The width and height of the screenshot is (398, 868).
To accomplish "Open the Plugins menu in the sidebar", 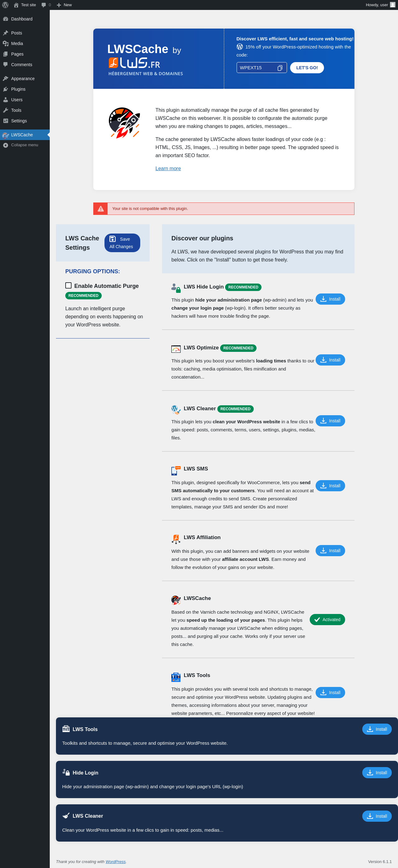I will coord(18,89).
